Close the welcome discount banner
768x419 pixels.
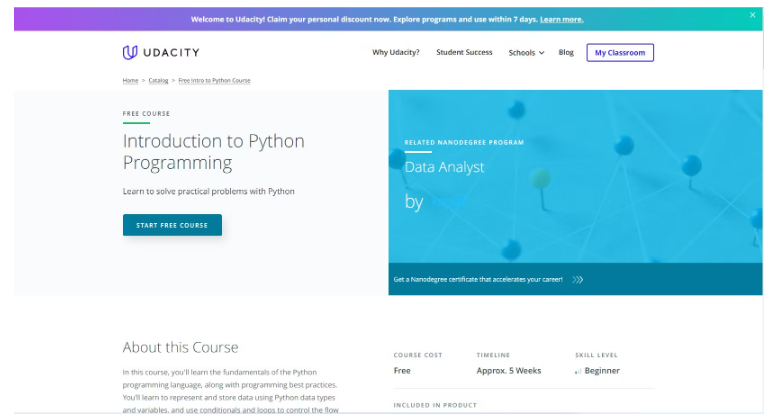tap(752, 15)
